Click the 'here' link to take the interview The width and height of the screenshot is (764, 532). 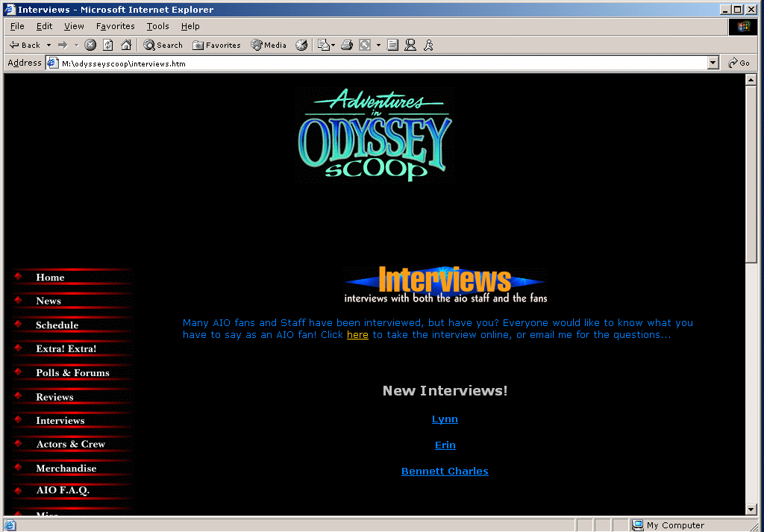click(357, 335)
